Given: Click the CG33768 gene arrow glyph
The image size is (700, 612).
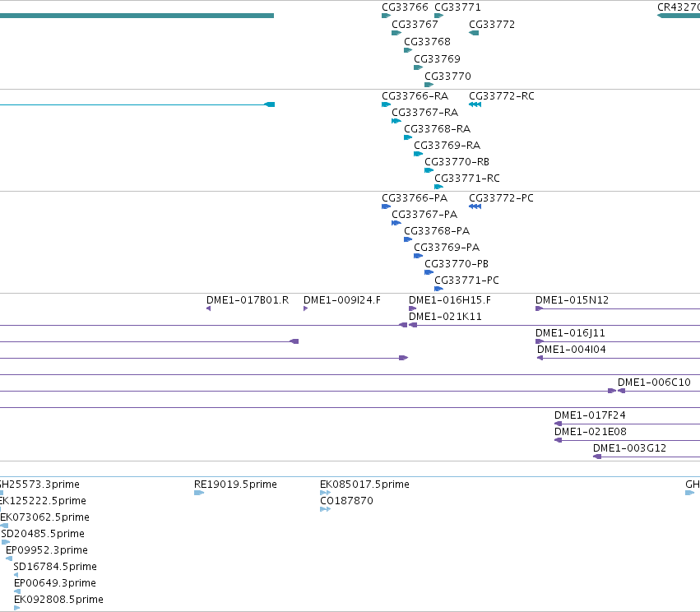Looking at the screenshot, I should tap(408, 50).
